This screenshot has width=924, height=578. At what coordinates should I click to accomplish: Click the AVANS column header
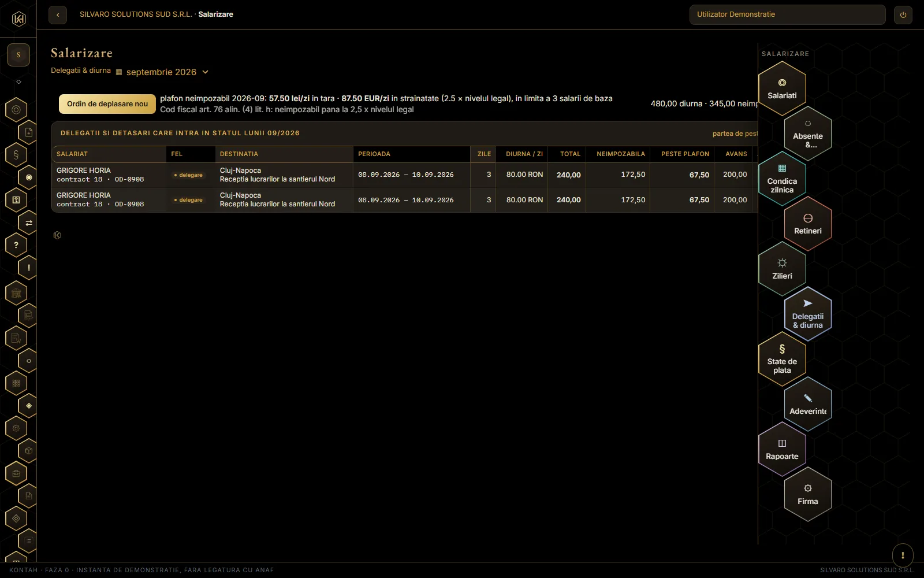pyautogui.click(x=733, y=154)
